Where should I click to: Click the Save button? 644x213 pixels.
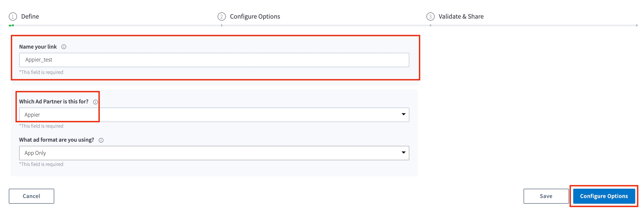coord(546,196)
